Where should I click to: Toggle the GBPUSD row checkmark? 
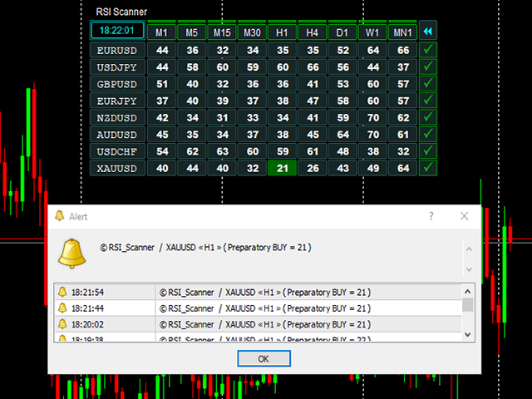(x=428, y=84)
